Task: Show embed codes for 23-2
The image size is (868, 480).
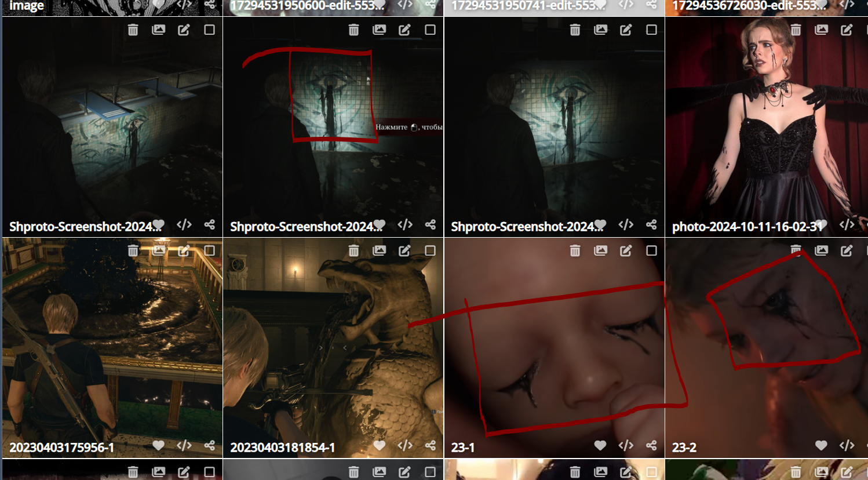Action: [847, 445]
